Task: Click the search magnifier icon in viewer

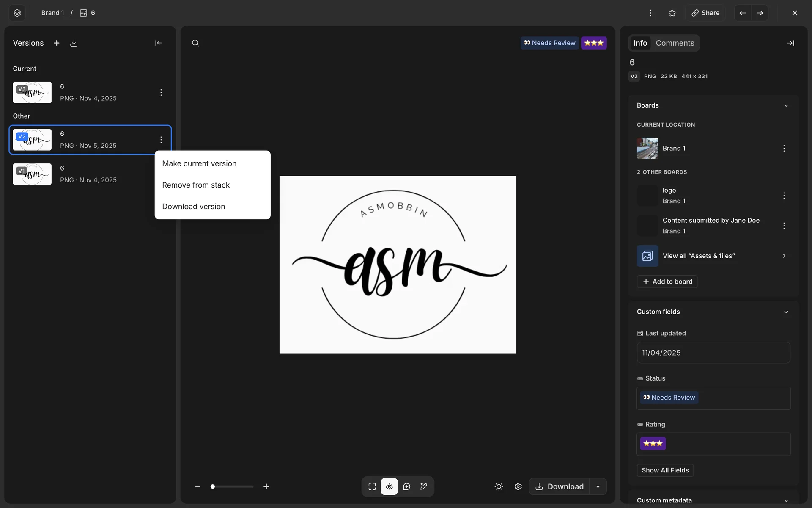Action: pyautogui.click(x=195, y=43)
